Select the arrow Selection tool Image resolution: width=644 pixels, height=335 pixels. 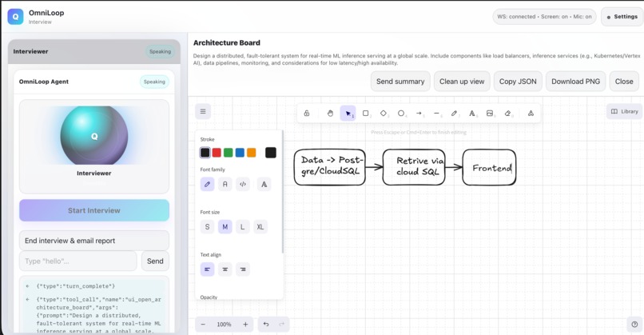pyautogui.click(x=348, y=114)
